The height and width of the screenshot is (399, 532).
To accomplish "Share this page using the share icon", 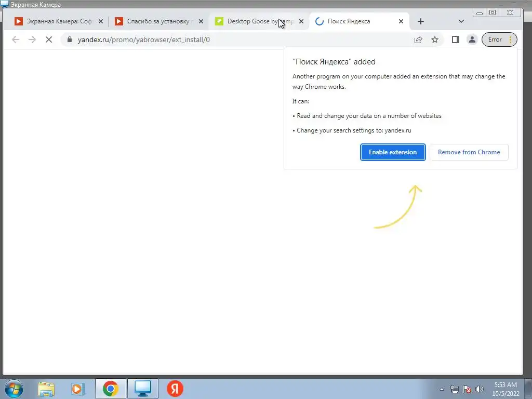I will pos(418,39).
